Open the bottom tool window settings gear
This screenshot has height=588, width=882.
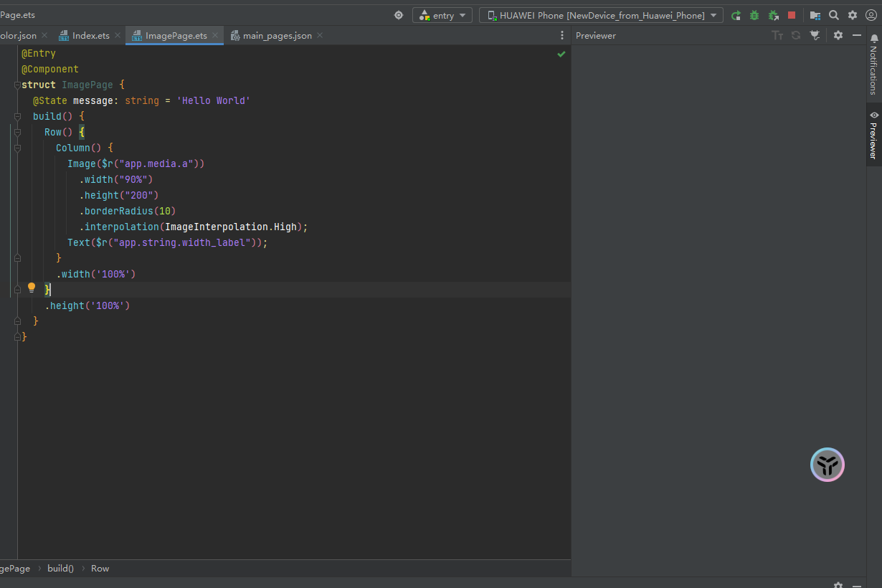838,584
